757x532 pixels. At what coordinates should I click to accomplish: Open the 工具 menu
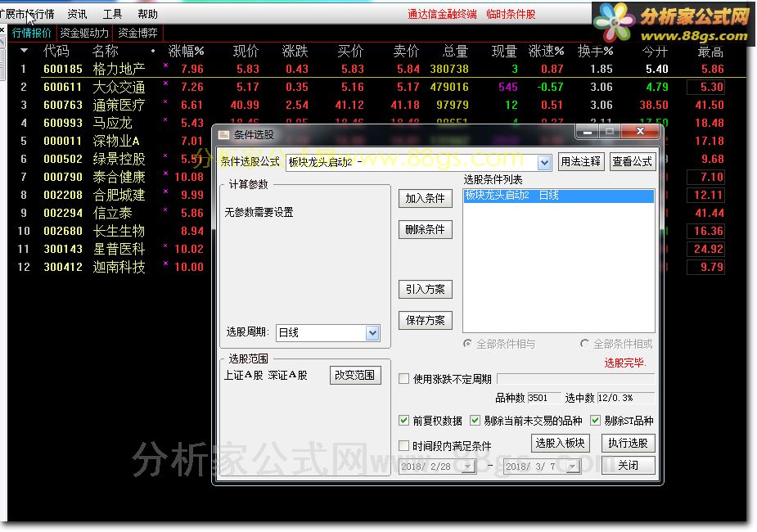pyautogui.click(x=112, y=15)
